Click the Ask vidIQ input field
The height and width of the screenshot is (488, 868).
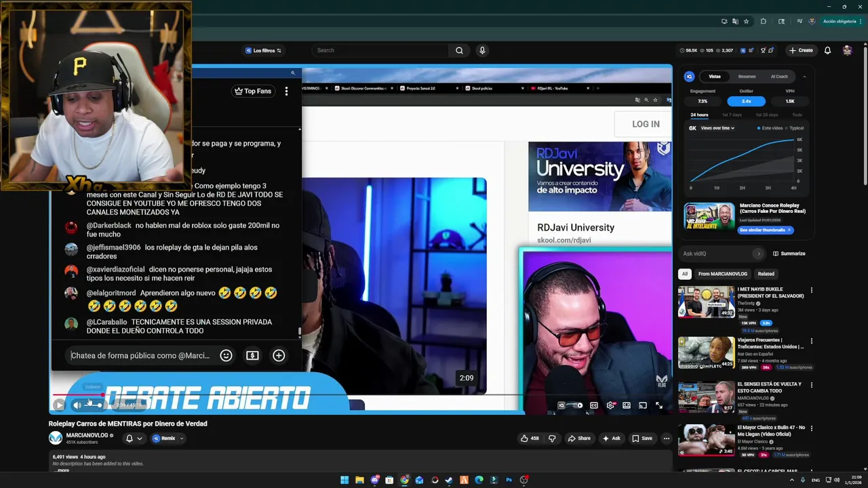click(x=717, y=253)
